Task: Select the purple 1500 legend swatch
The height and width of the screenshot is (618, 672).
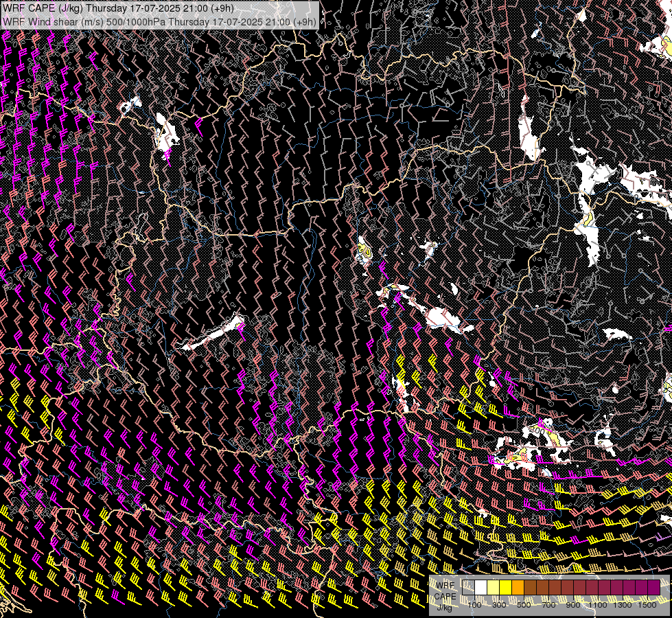Action: tap(654, 587)
